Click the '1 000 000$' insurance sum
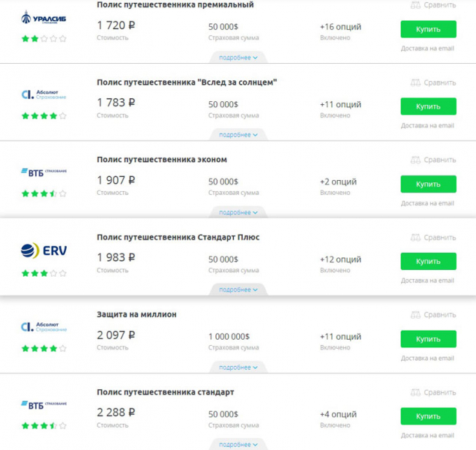The image size is (476, 450). click(229, 336)
